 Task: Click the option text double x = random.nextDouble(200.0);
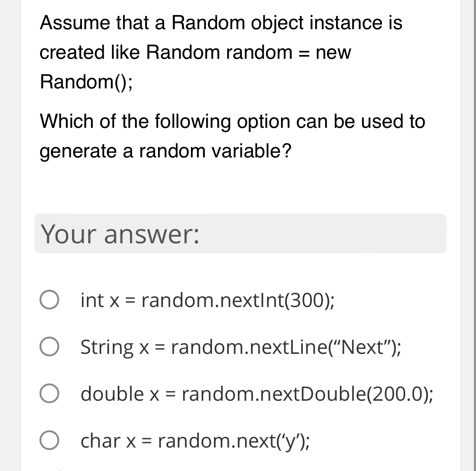[257, 395]
